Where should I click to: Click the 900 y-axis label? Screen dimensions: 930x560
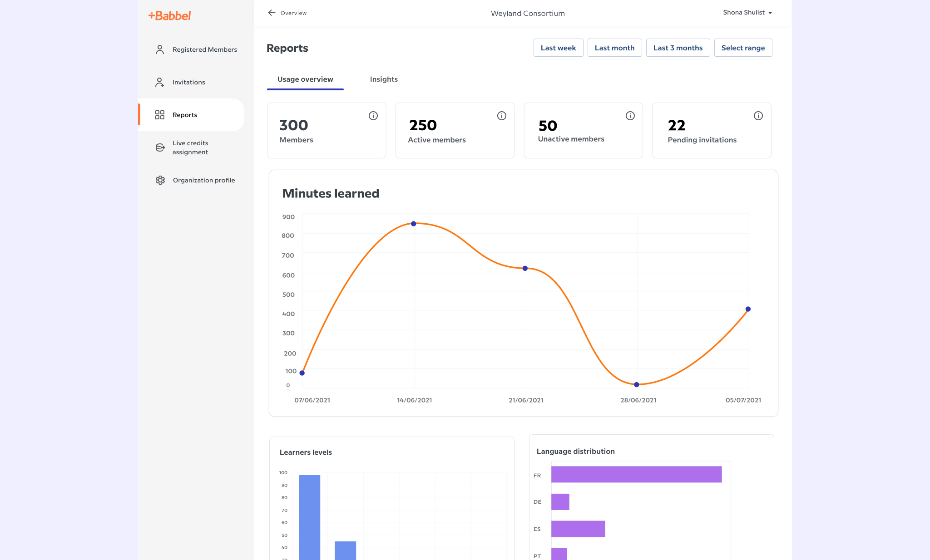tap(288, 217)
